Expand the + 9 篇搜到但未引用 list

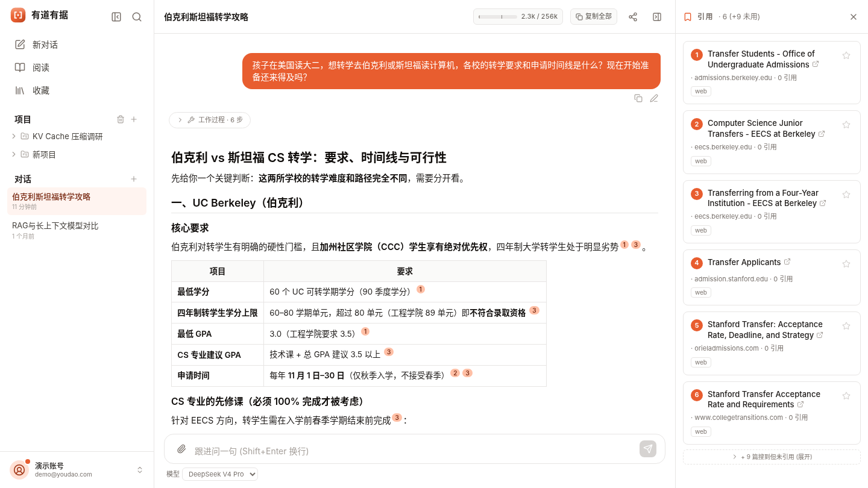click(772, 457)
